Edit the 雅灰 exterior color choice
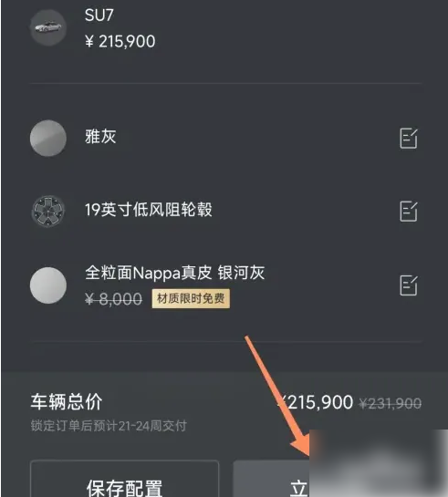This screenshot has height=497, width=448. pyautogui.click(x=409, y=139)
